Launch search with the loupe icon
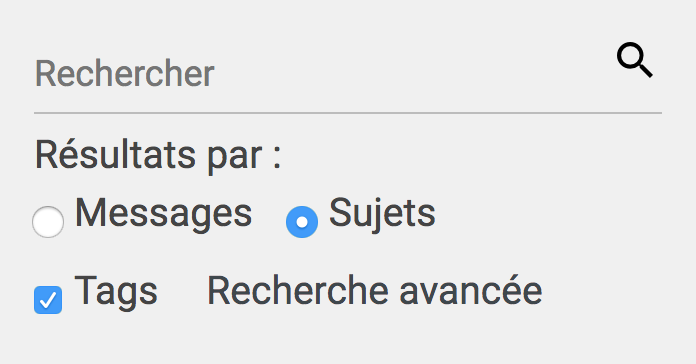 click(635, 60)
